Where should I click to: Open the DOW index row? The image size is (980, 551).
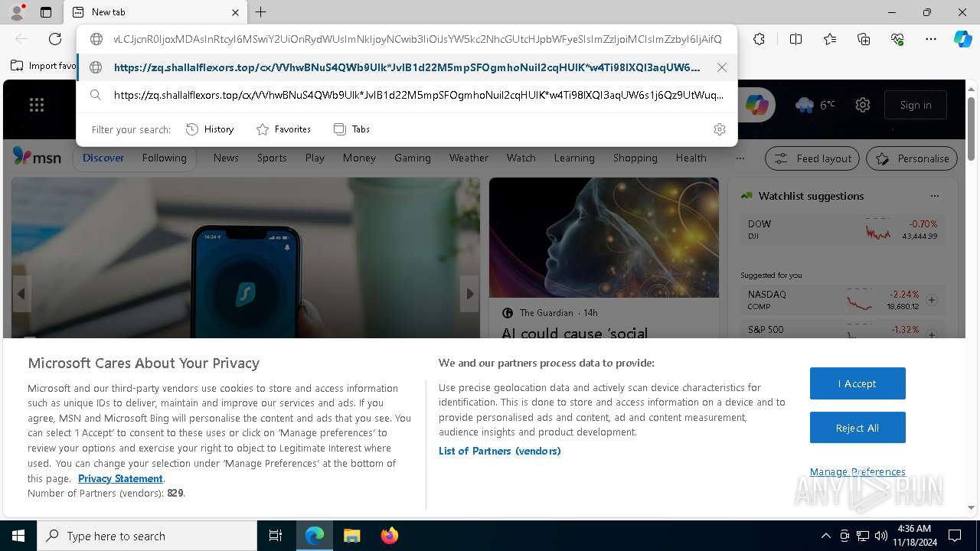click(842, 230)
